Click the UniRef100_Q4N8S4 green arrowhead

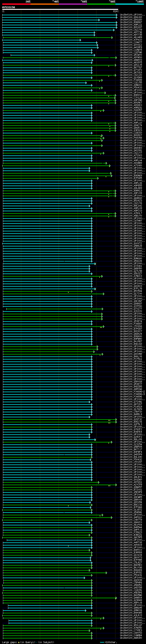coord(116,598)
